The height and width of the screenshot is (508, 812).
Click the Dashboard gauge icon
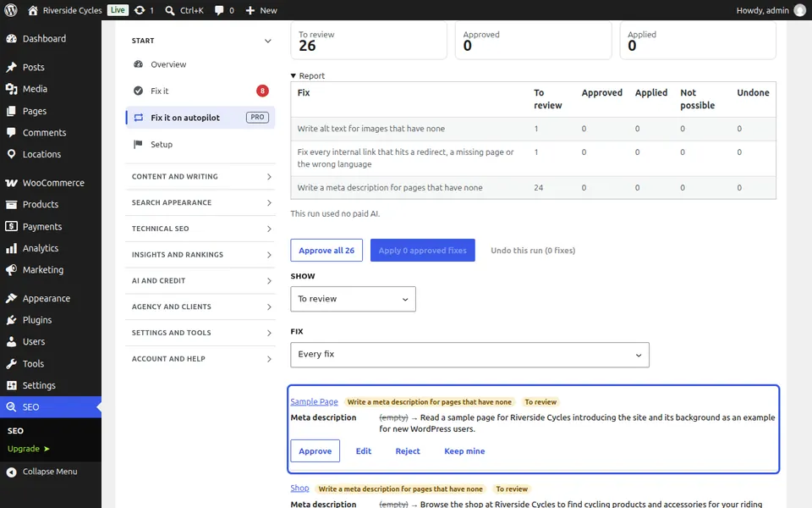[x=11, y=39]
